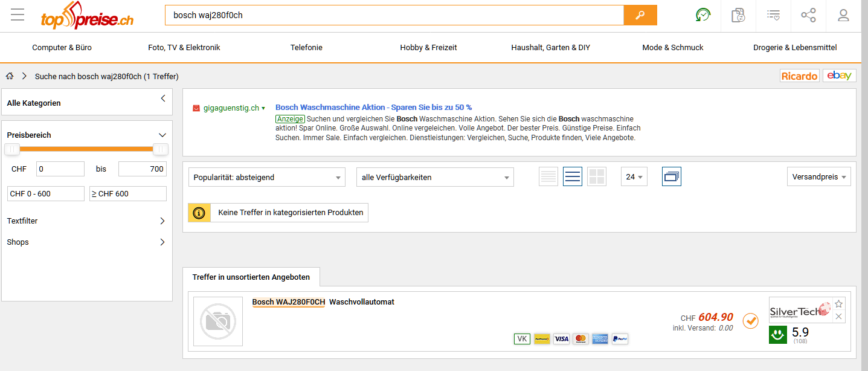Select the Treffer in unsortierten Angeboten tab
This screenshot has width=868, height=371.
[x=251, y=277]
